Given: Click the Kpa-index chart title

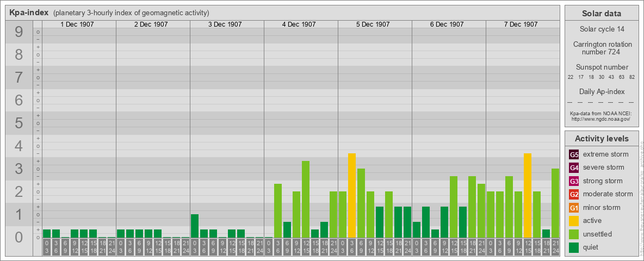Looking at the screenshot, I should 29,13.
